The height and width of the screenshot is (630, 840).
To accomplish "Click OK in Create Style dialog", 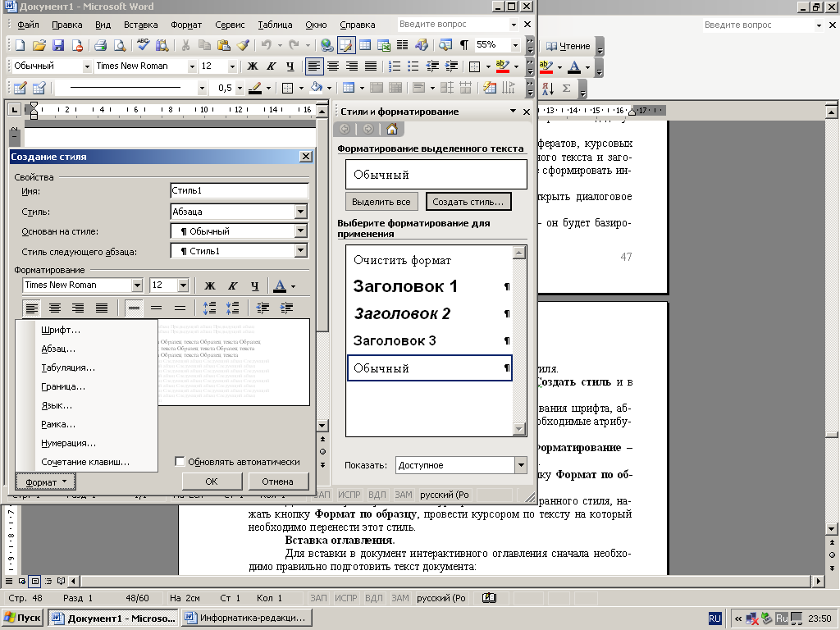I will (212, 481).
